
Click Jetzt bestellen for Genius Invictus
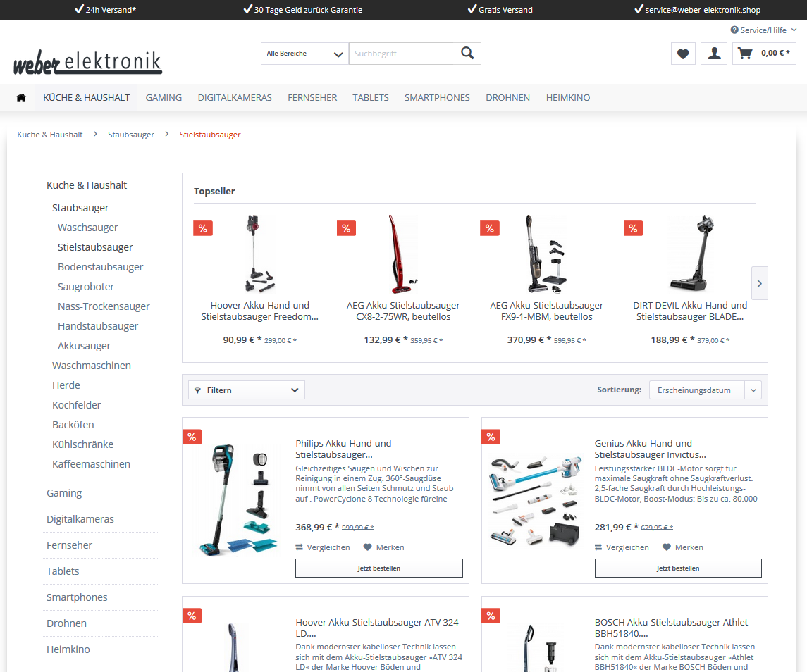click(x=678, y=568)
